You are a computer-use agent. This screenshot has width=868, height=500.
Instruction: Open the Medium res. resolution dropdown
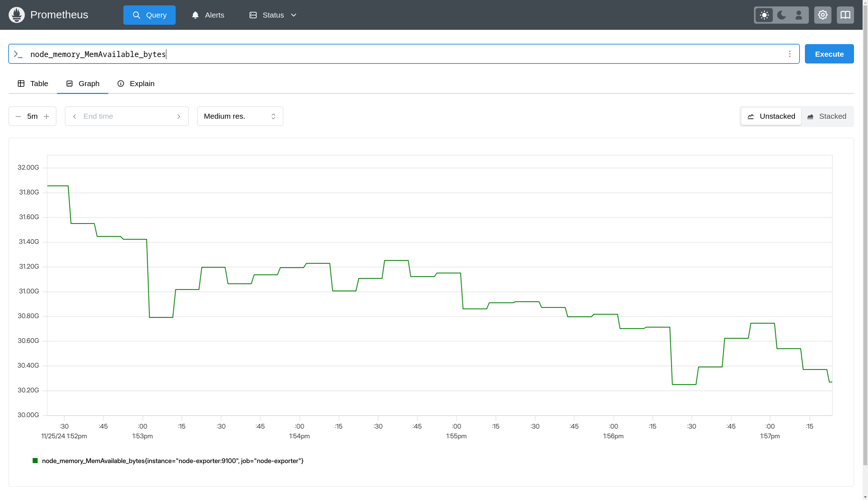click(240, 116)
